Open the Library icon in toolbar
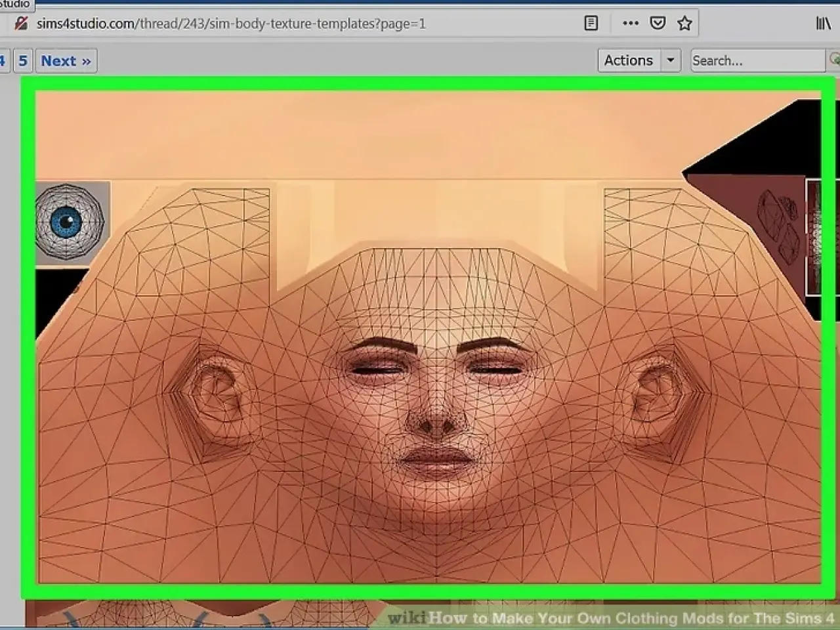 click(x=823, y=24)
